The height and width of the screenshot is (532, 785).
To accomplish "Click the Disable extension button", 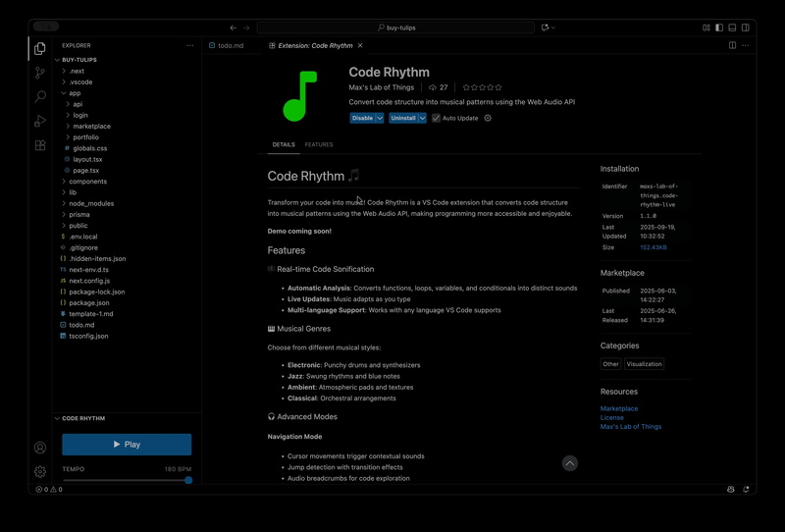I will (362, 118).
